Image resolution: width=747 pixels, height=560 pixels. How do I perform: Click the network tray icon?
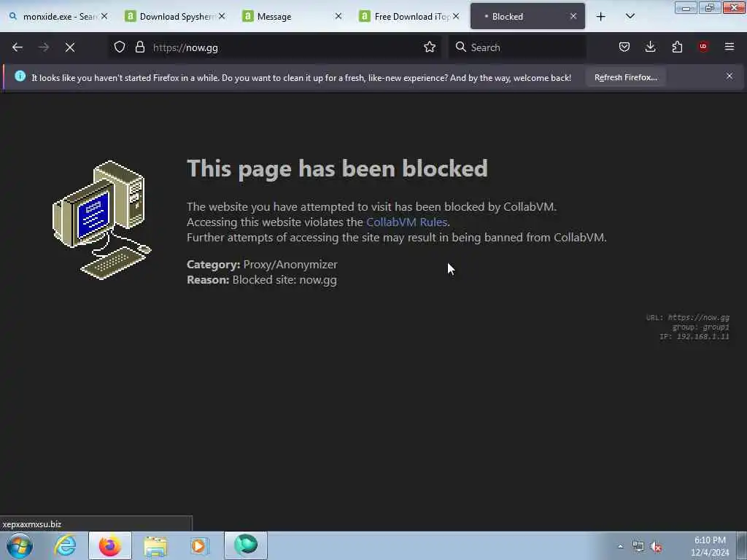tap(638, 546)
